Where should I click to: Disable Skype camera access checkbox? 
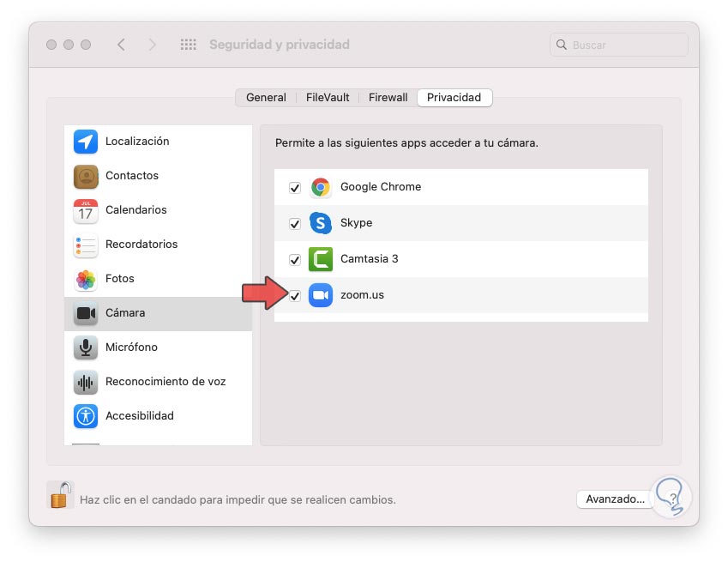295,222
